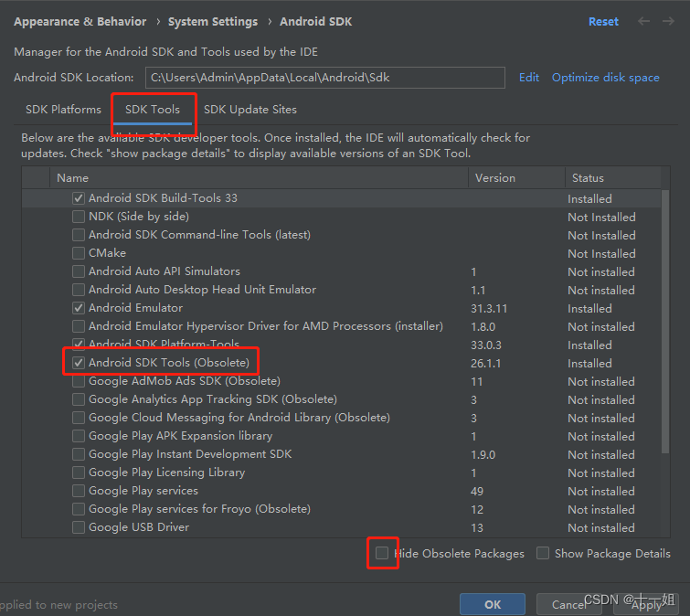
Task: Open the SDK Update Sites tab
Action: pos(249,109)
